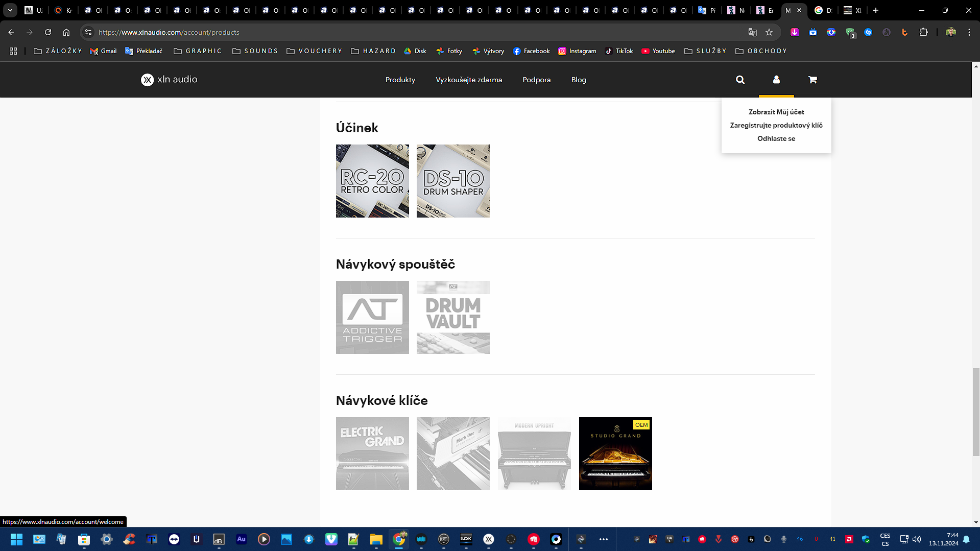
Task: Open the taskbar volume icon
Action: click(917, 539)
